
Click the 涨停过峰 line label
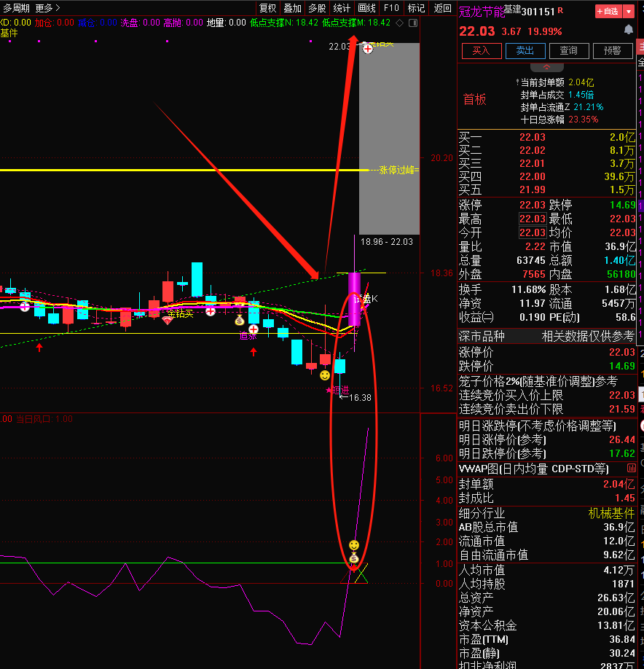click(x=398, y=171)
